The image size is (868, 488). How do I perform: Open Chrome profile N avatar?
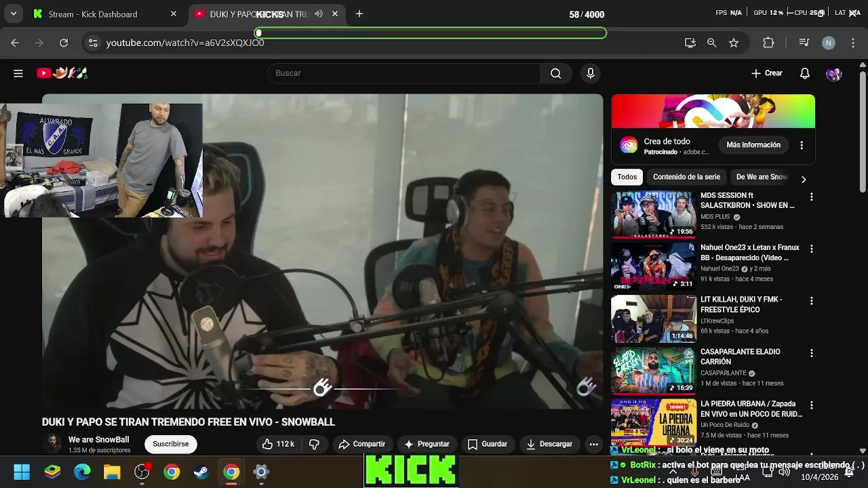[x=829, y=43]
